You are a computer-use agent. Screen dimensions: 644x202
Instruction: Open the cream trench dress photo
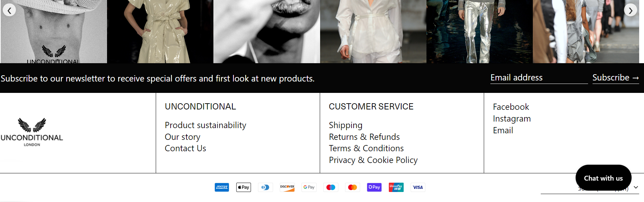160,31
